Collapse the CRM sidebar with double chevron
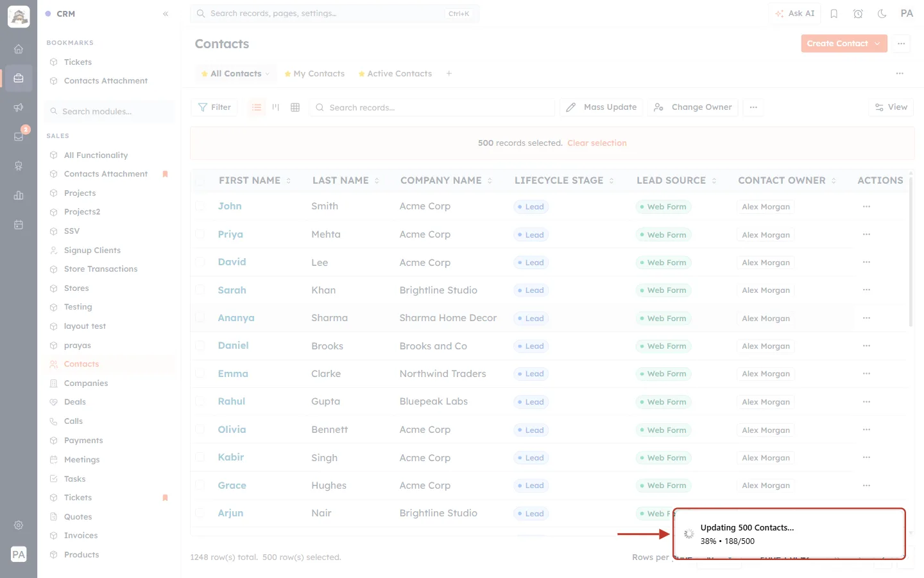Screen dimensions: 924x578 [166, 13]
